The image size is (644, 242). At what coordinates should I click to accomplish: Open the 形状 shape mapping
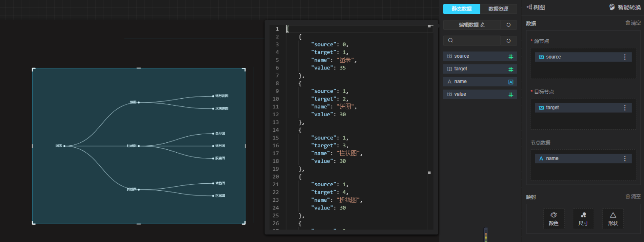pos(613,219)
